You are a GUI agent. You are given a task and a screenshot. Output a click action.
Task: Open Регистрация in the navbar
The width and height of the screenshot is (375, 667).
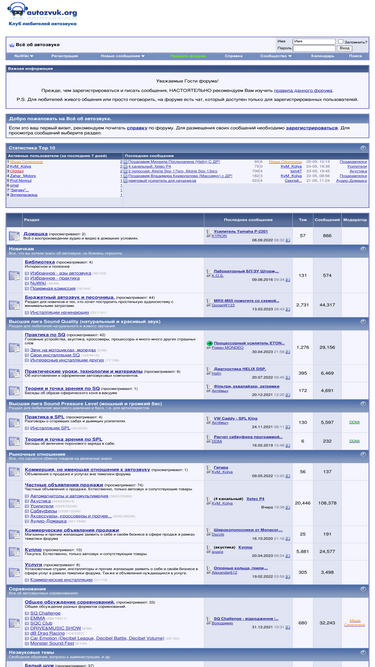(64, 56)
